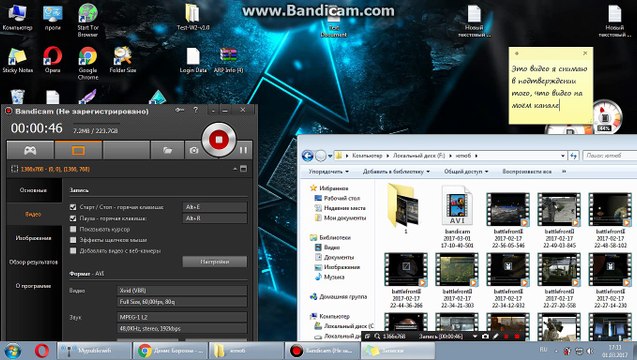Click Воспроизвести все in Explorer toolbar
637x360 pixels.
527,172
